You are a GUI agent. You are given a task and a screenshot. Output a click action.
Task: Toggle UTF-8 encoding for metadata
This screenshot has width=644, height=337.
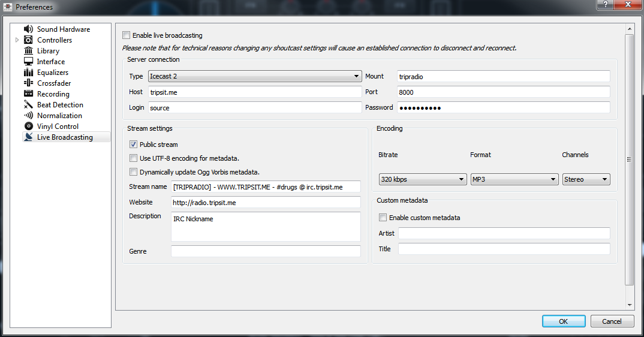[x=134, y=158]
